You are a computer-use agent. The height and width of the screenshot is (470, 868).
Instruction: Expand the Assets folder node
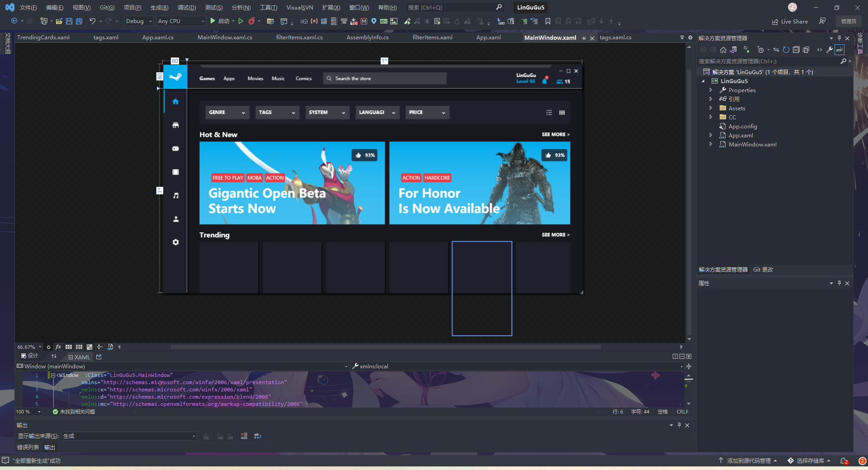click(711, 108)
